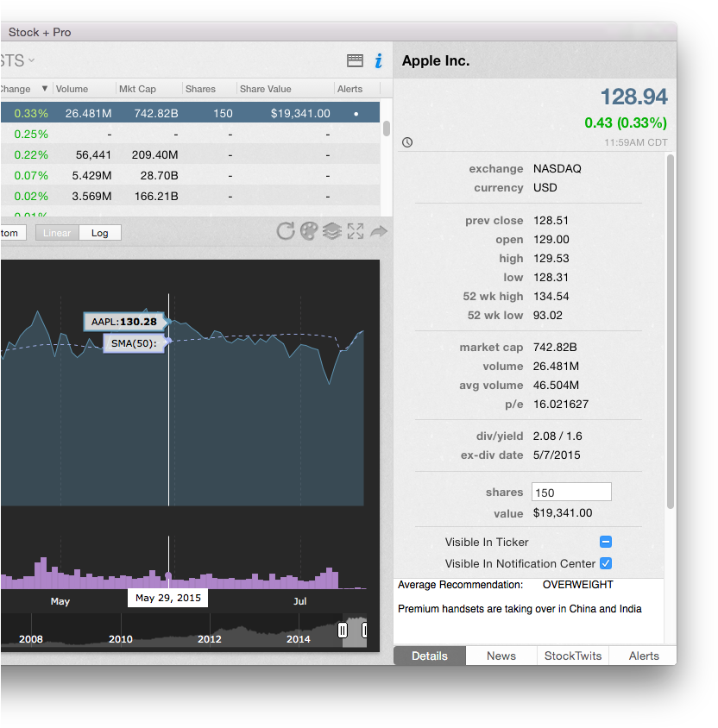Uncheck Visible In Notification Center
The image size is (718, 728).
tap(606, 563)
